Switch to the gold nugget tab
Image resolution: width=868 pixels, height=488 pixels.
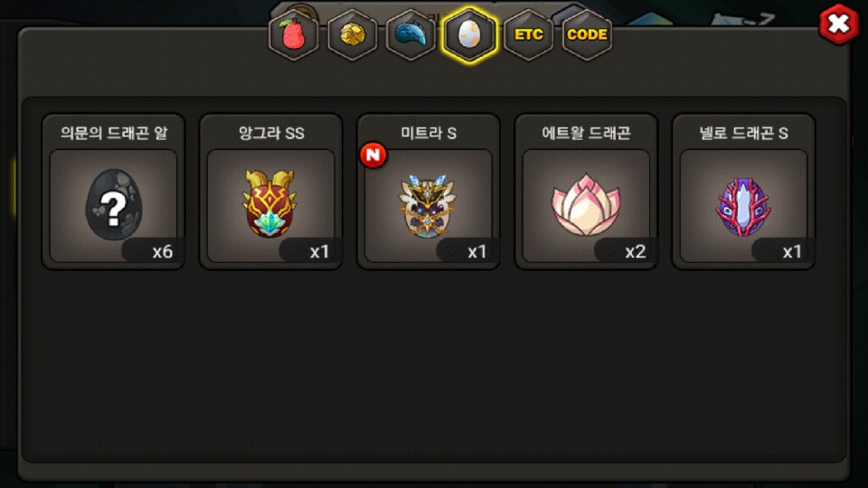coord(353,35)
